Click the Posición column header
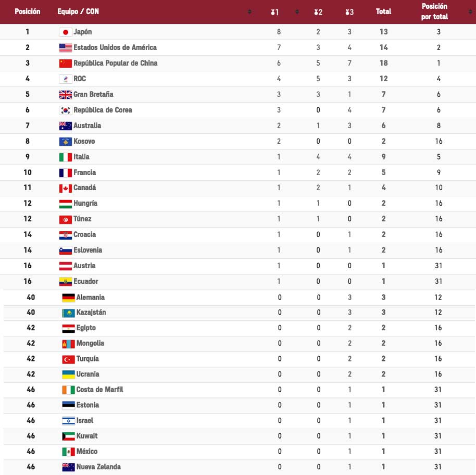The height and width of the screenshot is (475, 476). tap(28, 11)
